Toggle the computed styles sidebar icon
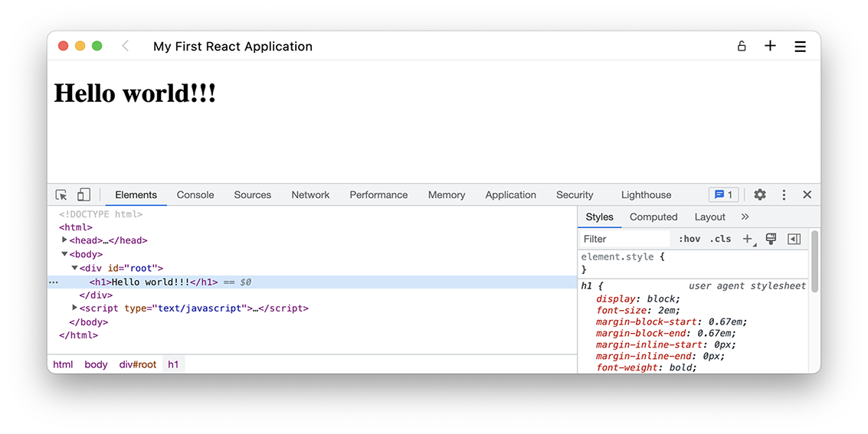The height and width of the screenshot is (434, 868). coord(794,239)
